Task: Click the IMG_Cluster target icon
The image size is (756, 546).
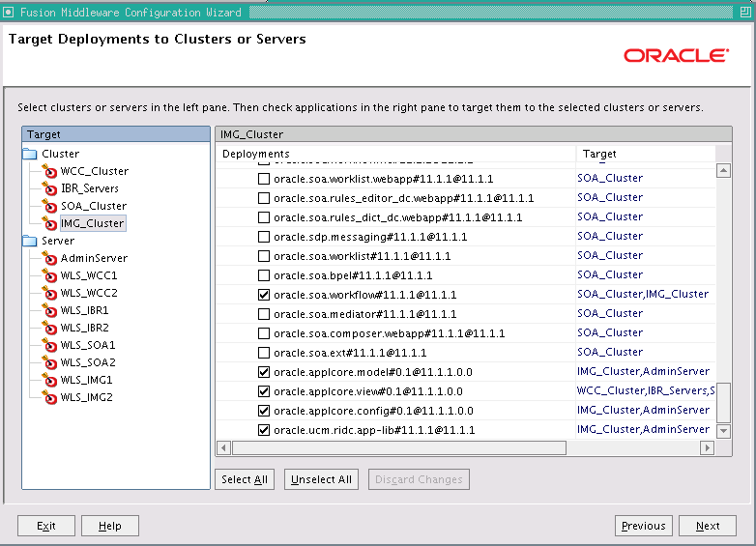Action: tap(49, 223)
